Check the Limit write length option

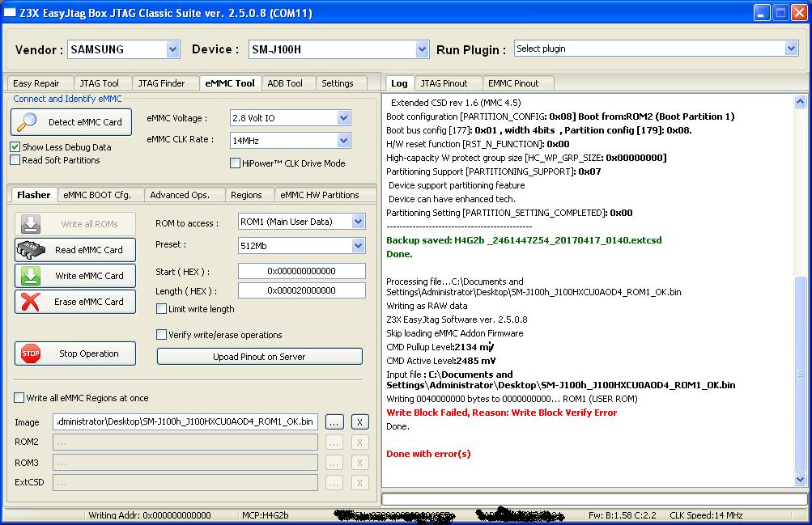[161, 309]
